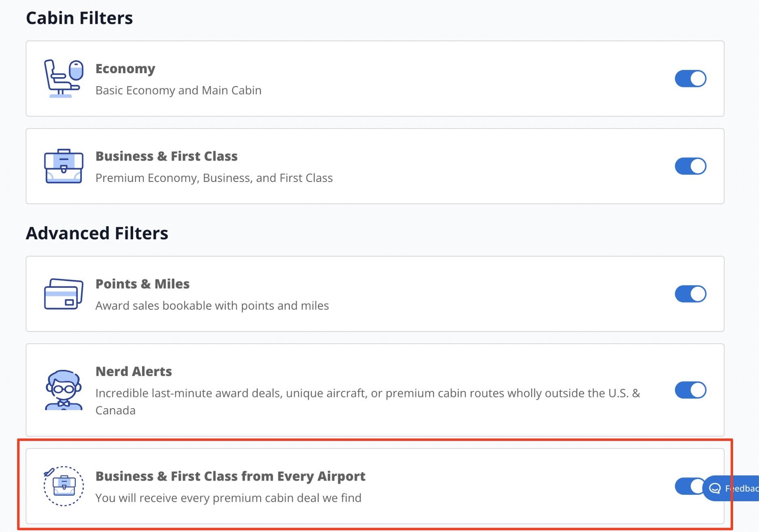The height and width of the screenshot is (532, 759).
Task: Click the Cabin Filters heading
Action: click(x=79, y=17)
